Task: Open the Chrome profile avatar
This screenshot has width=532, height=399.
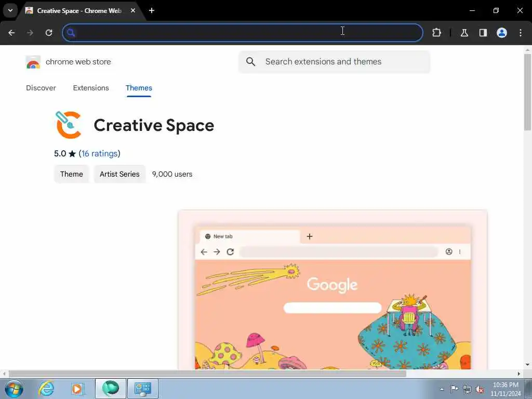Action: 502,33
